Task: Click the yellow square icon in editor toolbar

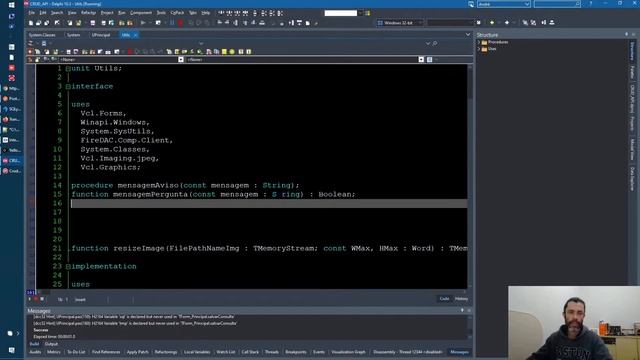Action: [x=224, y=52]
